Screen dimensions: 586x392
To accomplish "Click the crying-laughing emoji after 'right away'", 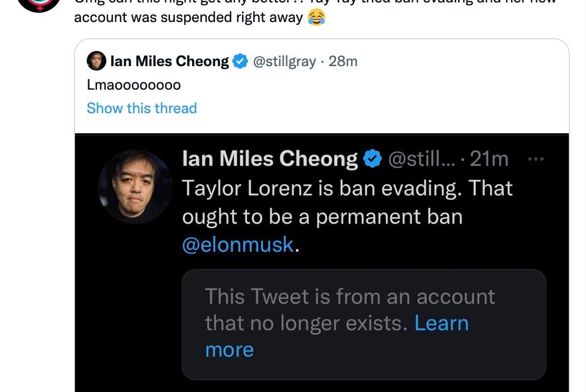I will tap(316, 18).
